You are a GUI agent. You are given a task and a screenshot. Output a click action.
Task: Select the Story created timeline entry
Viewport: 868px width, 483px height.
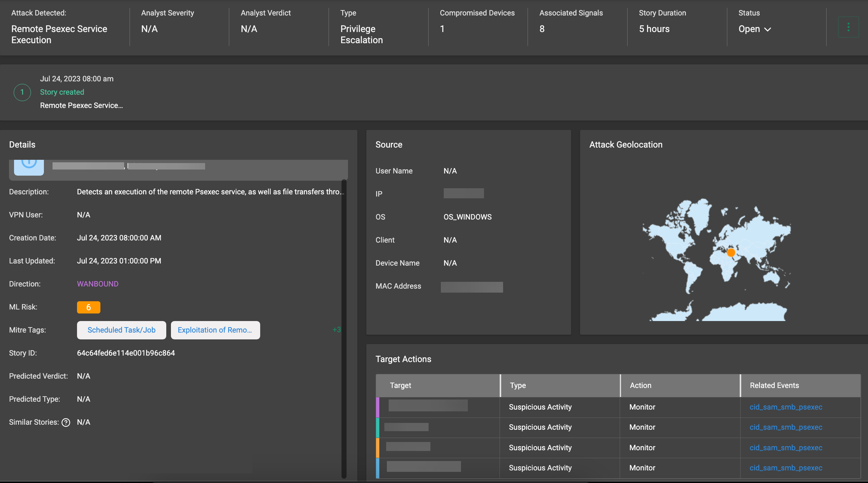62,92
